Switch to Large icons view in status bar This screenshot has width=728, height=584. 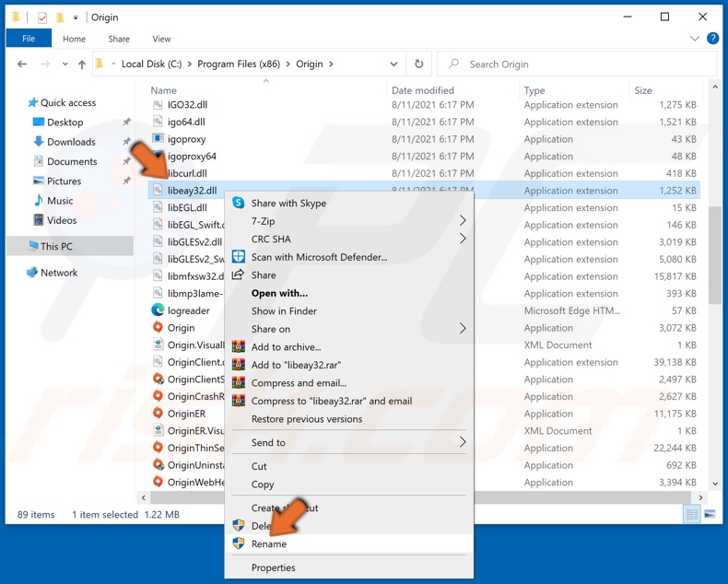coord(710,514)
